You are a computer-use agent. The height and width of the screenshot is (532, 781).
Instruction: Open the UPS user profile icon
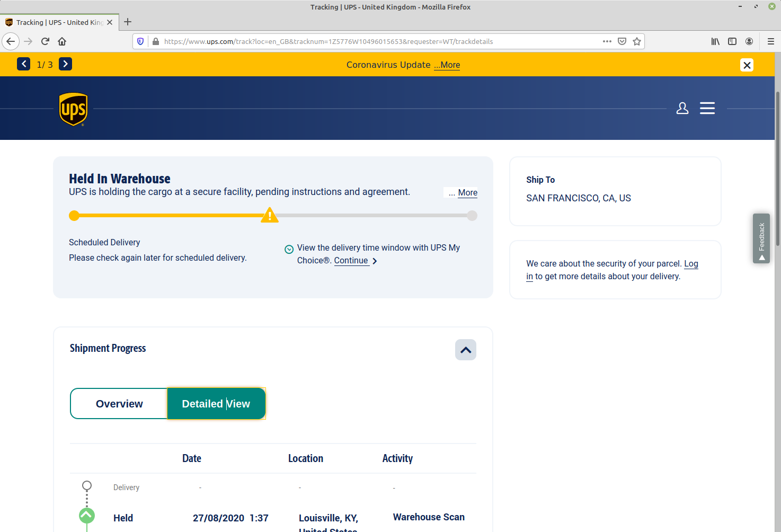682,108
